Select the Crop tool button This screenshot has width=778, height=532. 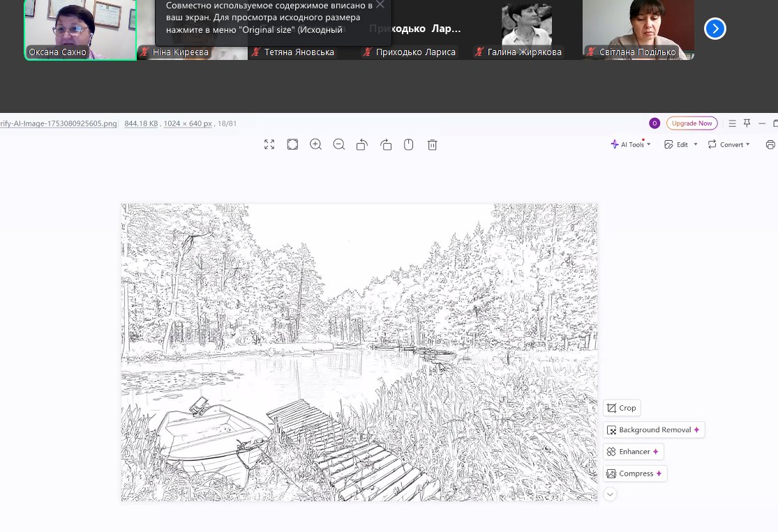[622, 408]
